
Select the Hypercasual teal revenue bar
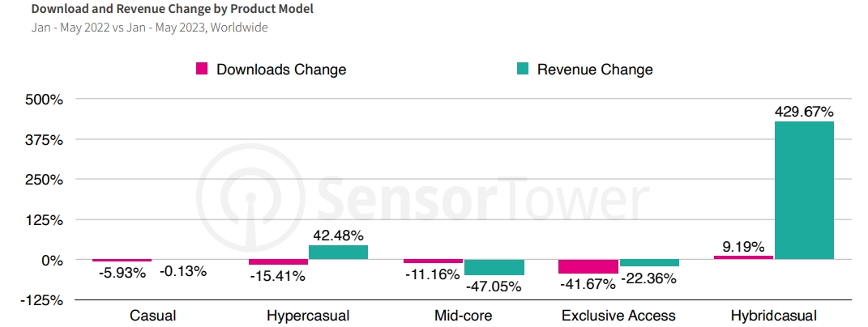click(338, 252)
